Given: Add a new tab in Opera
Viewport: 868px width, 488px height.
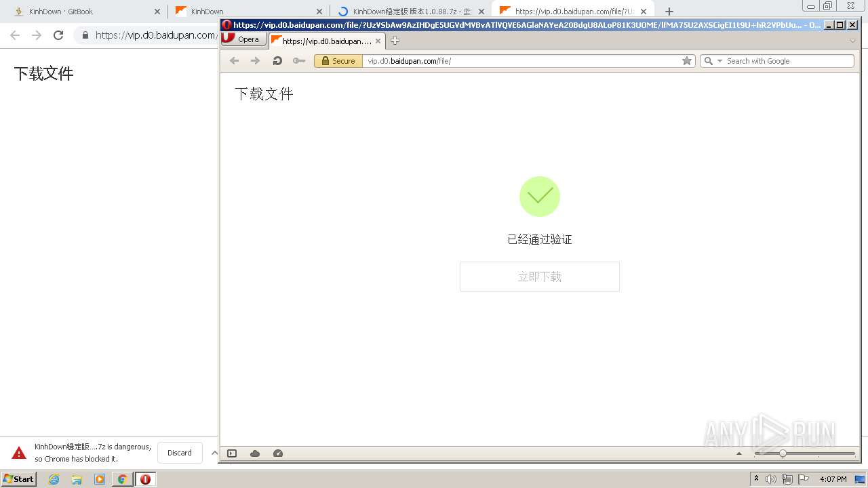Looking at the screenshot, I should pos(395,41).
